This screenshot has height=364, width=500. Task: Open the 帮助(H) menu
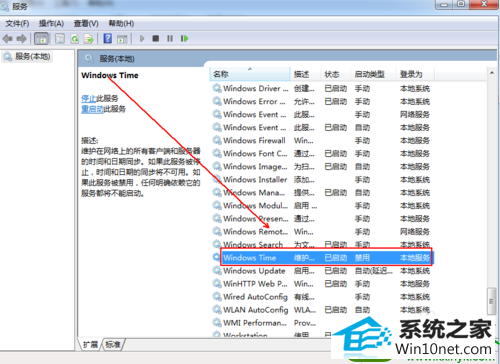click(121, 23)
